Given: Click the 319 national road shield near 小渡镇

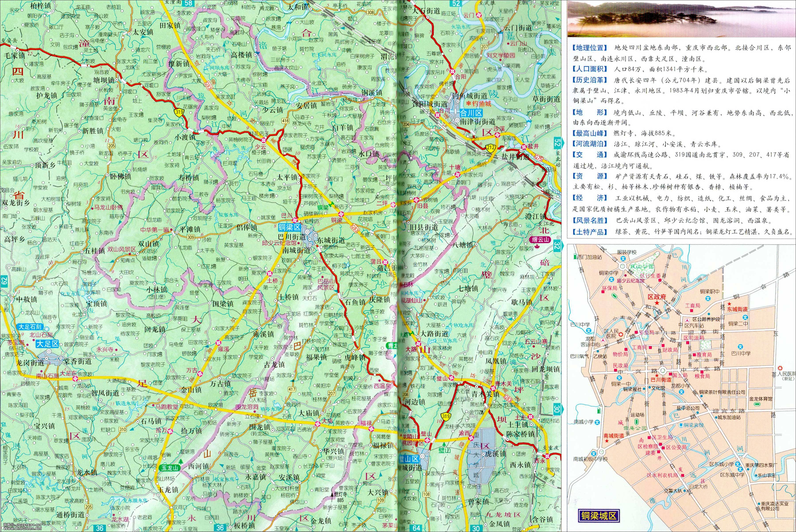Looking at the screenshot, I should (179, 113).
